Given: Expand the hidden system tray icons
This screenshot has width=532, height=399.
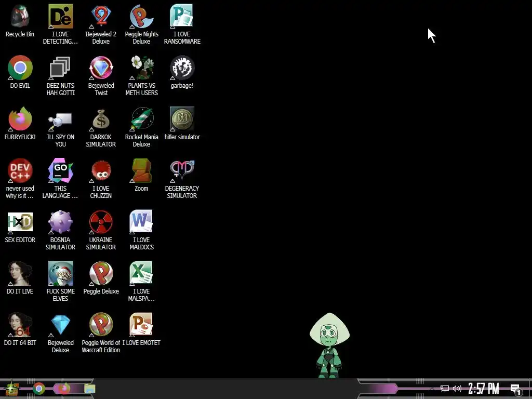Looking at the screenshot, I should (x=432, y=389).
